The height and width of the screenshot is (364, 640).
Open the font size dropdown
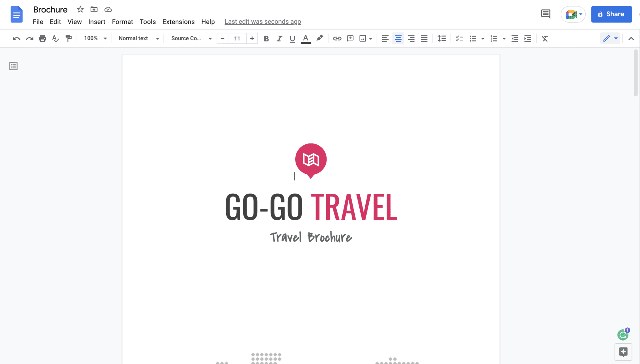pyautogui.click(x=237, y=38)
